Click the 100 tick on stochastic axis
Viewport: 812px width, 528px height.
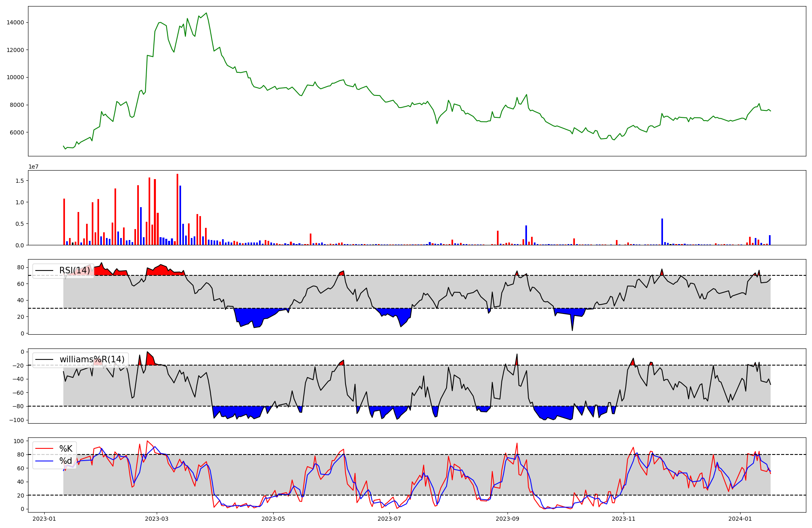click(19, 441)
